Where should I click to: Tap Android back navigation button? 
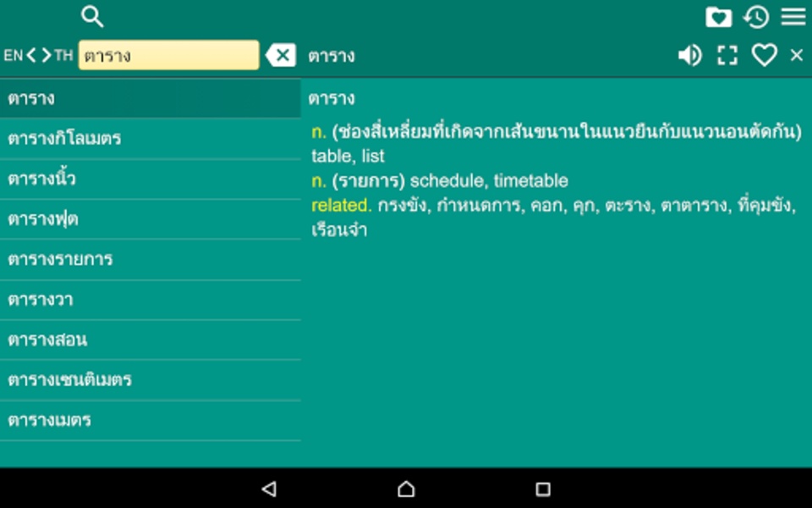click(x=269, y=489)
